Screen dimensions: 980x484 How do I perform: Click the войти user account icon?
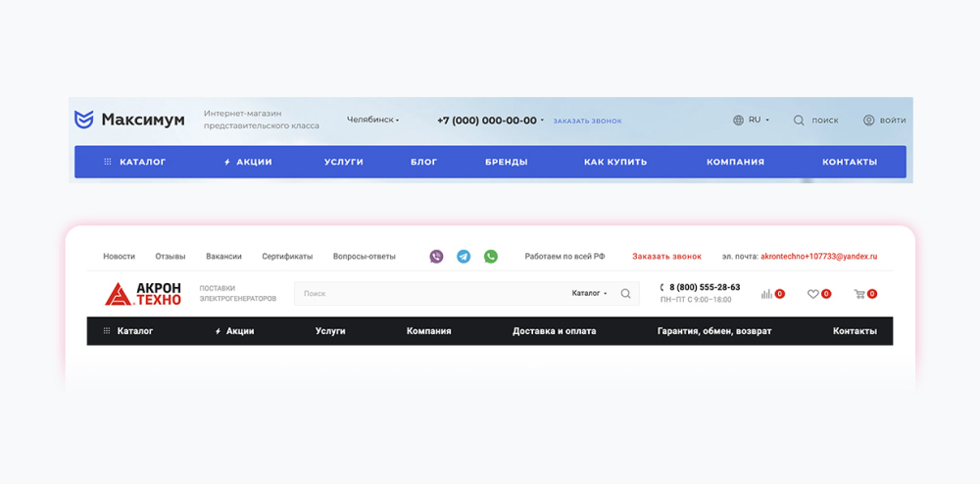(x=868, y=121)
